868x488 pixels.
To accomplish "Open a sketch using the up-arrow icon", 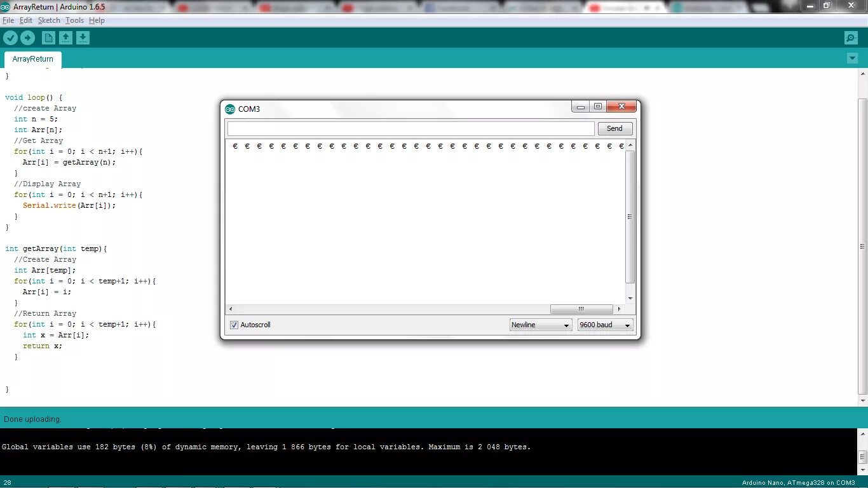I will point(65,38).
